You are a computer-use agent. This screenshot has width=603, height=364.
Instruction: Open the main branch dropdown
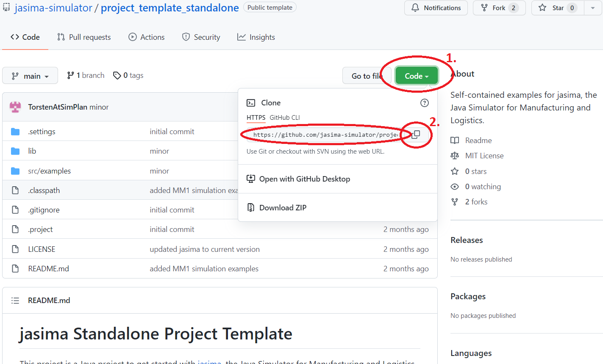pos(30,76)
